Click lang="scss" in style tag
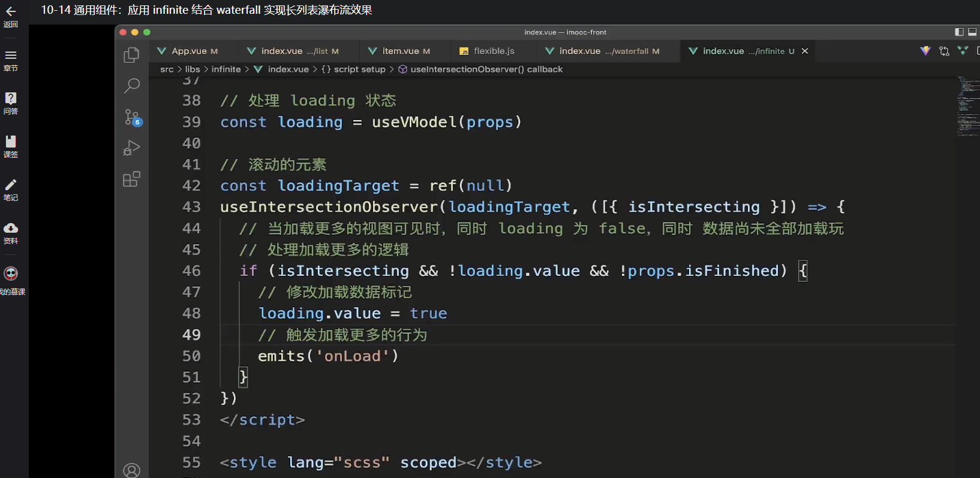This screenshot has height=478, width=980. [338, 462]
